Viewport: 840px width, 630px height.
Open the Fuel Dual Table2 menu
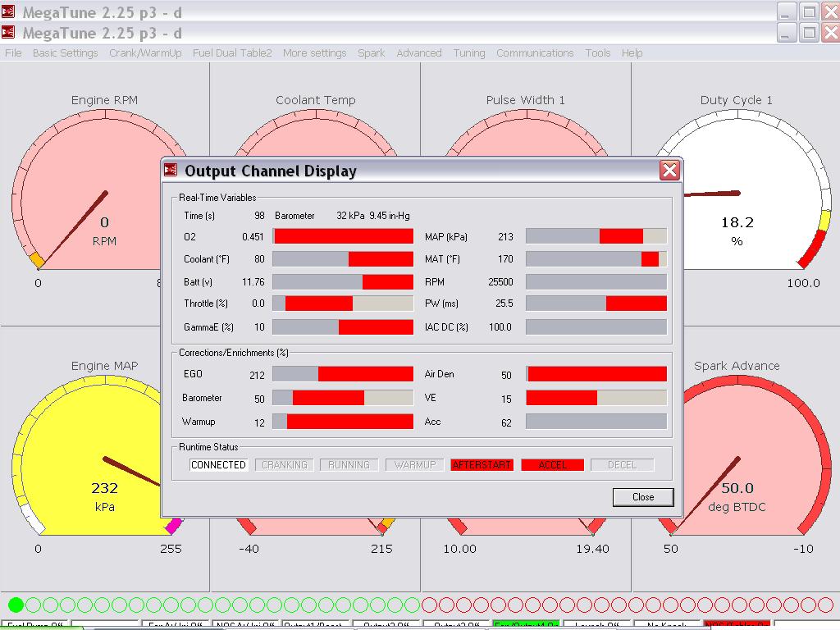coord(232,53)
